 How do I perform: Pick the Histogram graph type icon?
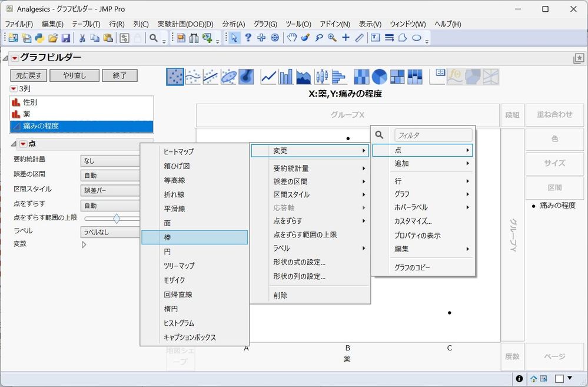coord(338,77)
